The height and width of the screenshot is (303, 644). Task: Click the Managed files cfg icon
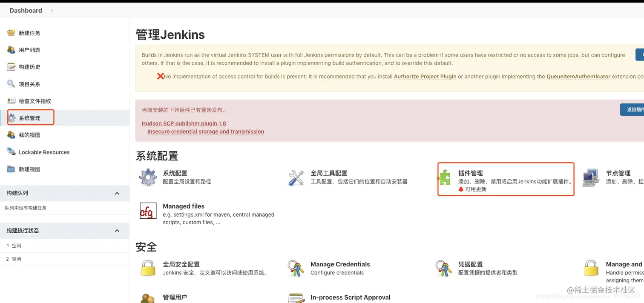tap(148, 211)
